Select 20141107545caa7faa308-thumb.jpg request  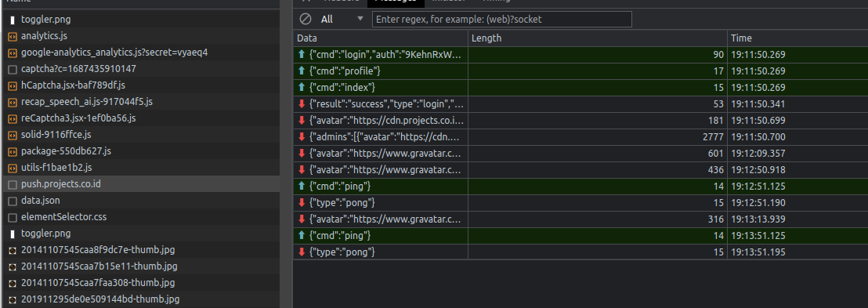click(140, 282)
